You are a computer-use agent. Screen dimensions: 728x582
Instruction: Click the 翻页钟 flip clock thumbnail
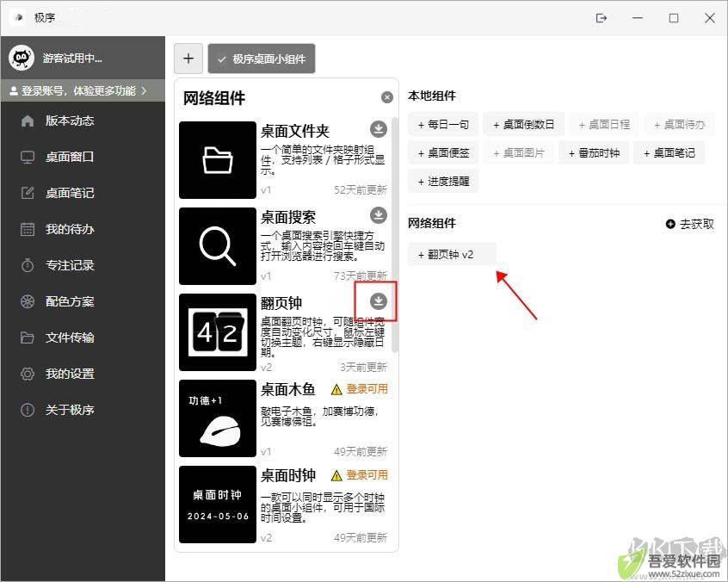point(218,332)
